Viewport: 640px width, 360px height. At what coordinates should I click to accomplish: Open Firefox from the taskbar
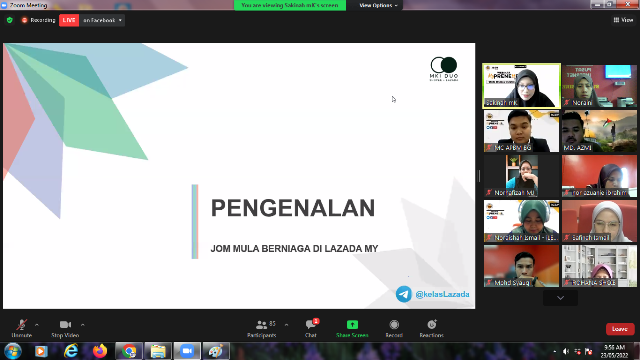tap(100, 351)
